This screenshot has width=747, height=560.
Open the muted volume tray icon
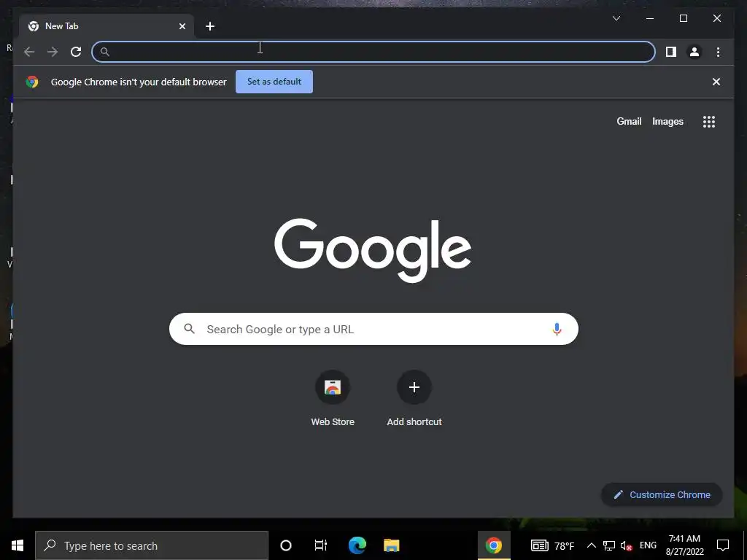626,545
